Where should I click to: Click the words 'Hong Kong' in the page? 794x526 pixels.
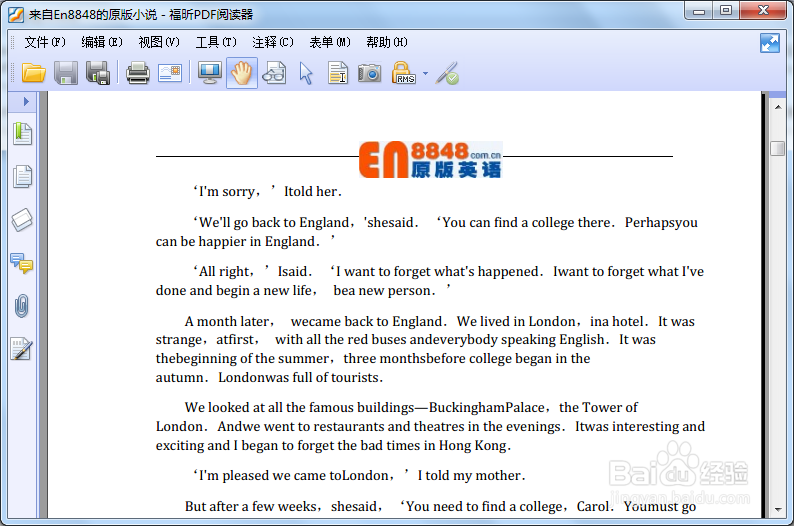coord(472,446)
